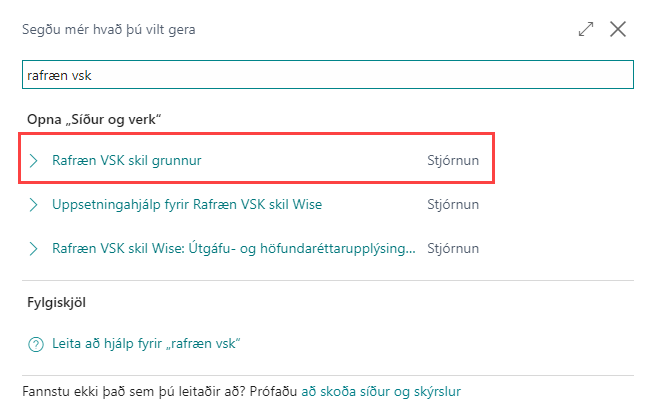Click the question mark help icon
The width and height of the screenshot is (655, 403).
tap(35, 344)
